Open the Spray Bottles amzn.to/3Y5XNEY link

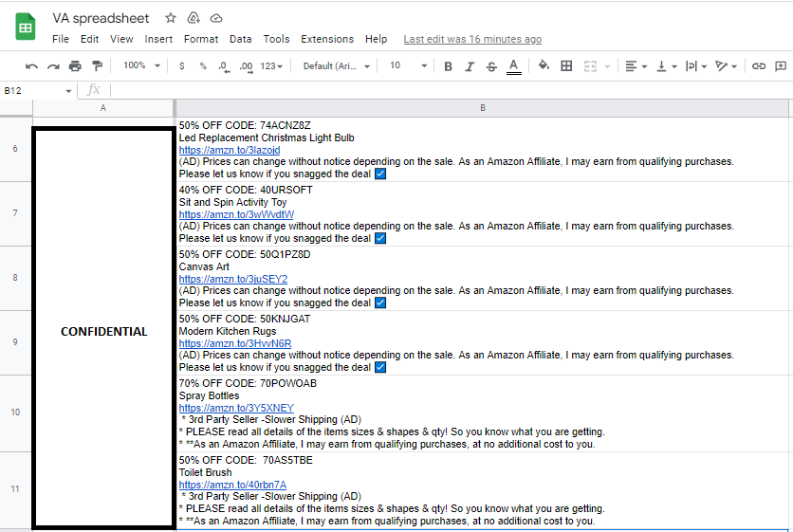click(x=236, y=408)
